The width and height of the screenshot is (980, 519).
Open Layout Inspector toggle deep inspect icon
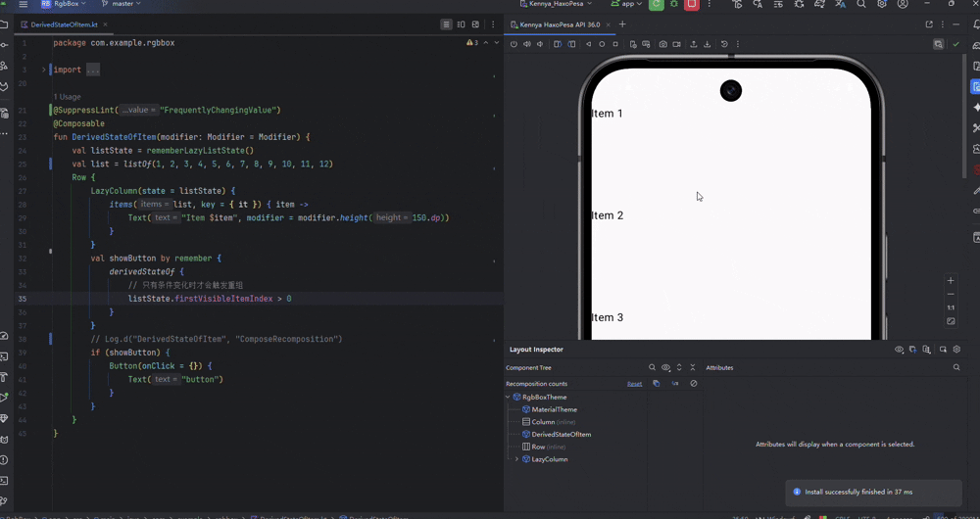(943, 350)
